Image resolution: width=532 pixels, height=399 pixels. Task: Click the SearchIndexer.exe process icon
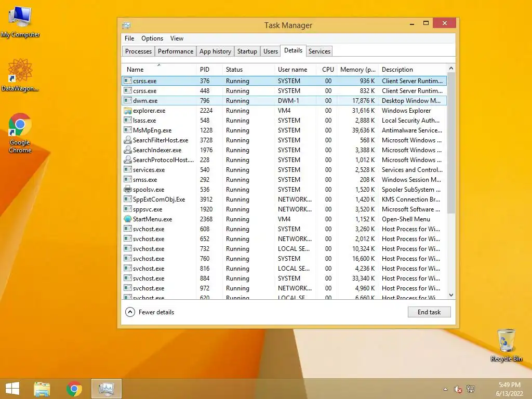coord(128,150)
